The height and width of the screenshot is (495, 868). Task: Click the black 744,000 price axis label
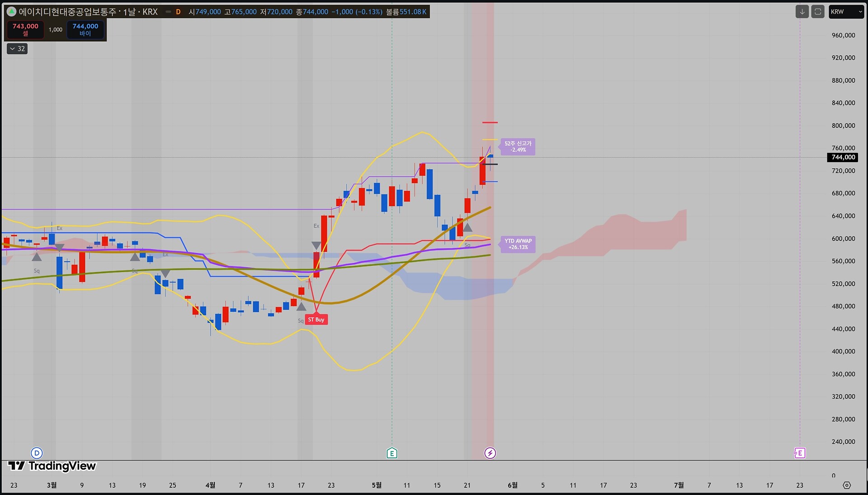(x=843, y=157)
